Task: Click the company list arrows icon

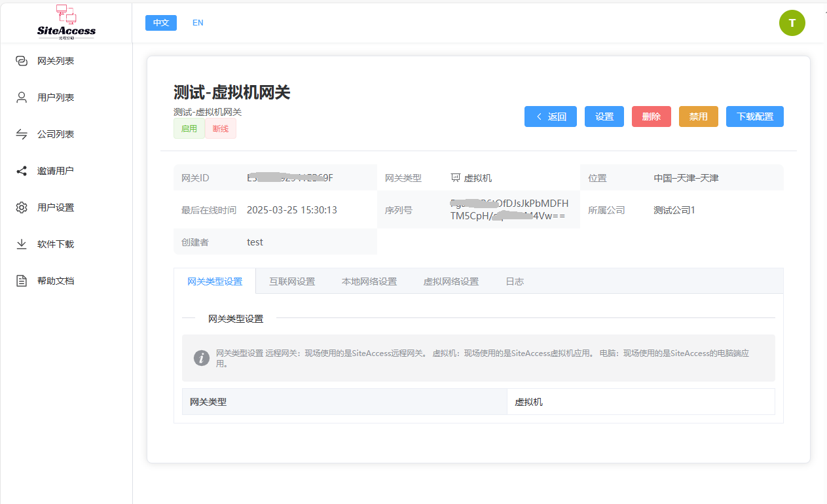Action: (x=22, y=134)
